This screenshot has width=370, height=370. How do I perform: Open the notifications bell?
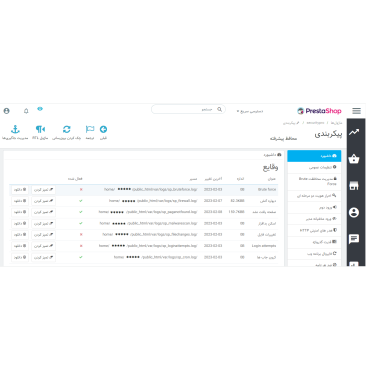point(26,111)
